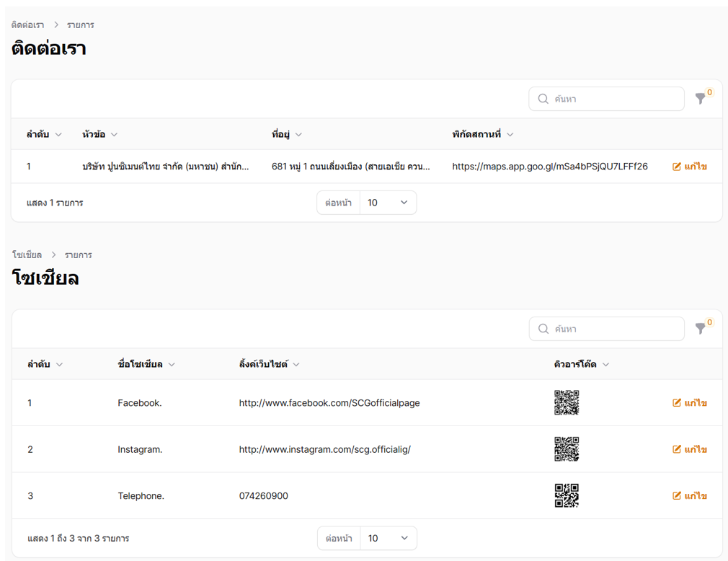Focus the ค้นหา search field in ติดต่อเรา
Screen dimensions: 728x561
(x=606, y=99)
